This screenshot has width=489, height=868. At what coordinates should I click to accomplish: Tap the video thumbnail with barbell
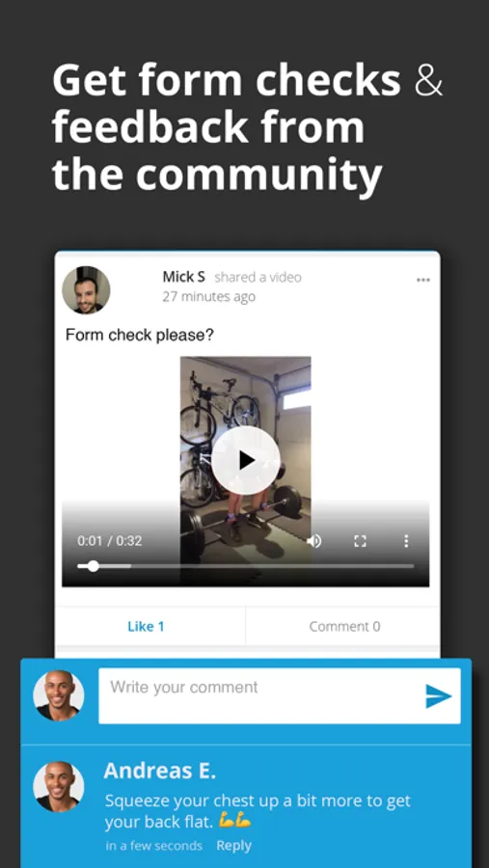coord(245,471)
